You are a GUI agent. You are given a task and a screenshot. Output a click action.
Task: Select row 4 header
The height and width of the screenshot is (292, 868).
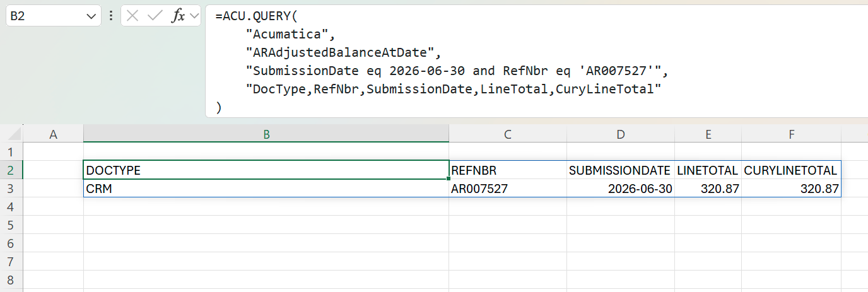(x=11, y=207)
